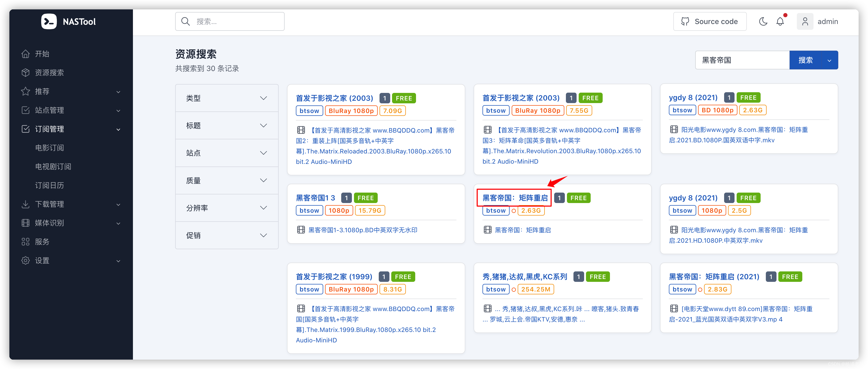Select the 开始 home icon

26,53
